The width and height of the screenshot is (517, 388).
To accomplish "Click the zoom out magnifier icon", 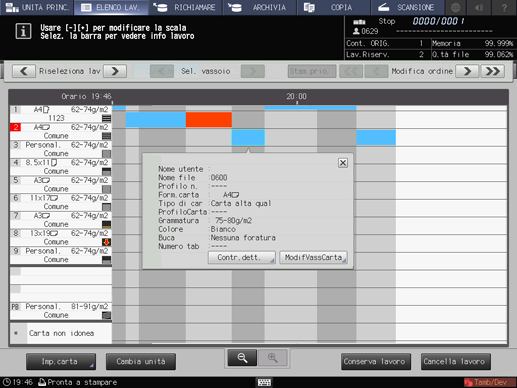I will [242, 358].
